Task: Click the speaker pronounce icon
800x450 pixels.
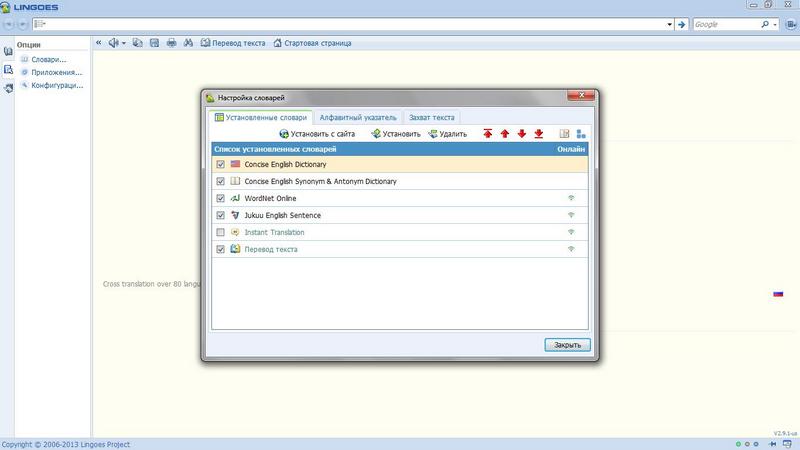Action: pos(113,43)
